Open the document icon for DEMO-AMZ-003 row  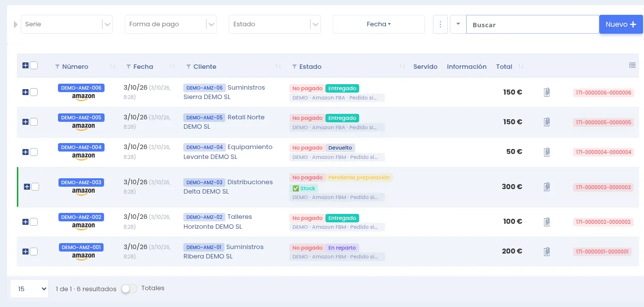click(x=547, y=187)
